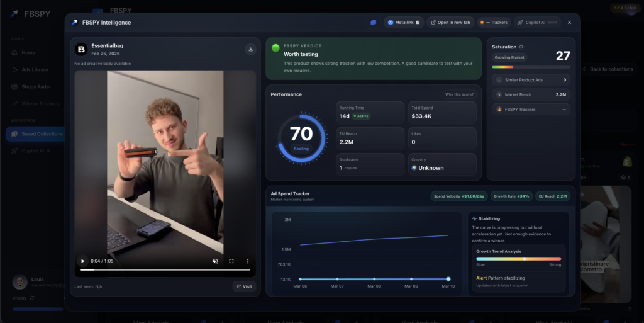Click Open in new tab button
Viewport: 644px width, 323px height.
point(450,23)
